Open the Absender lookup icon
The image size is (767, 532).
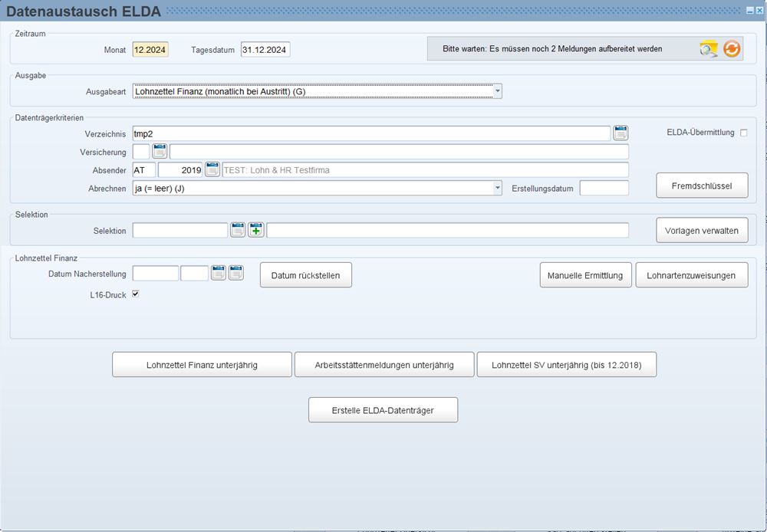point(212,169)
